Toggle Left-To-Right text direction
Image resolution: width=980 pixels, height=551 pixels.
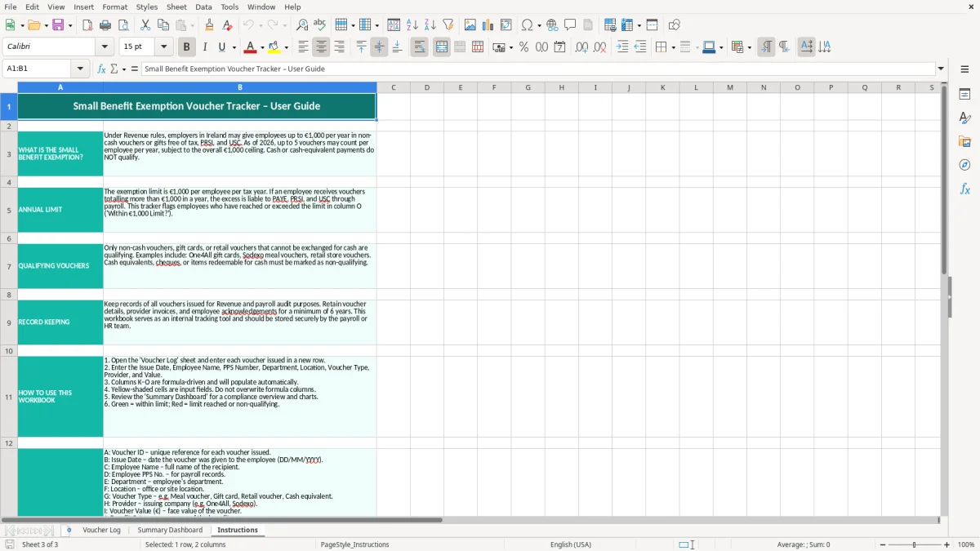[765, 47]
